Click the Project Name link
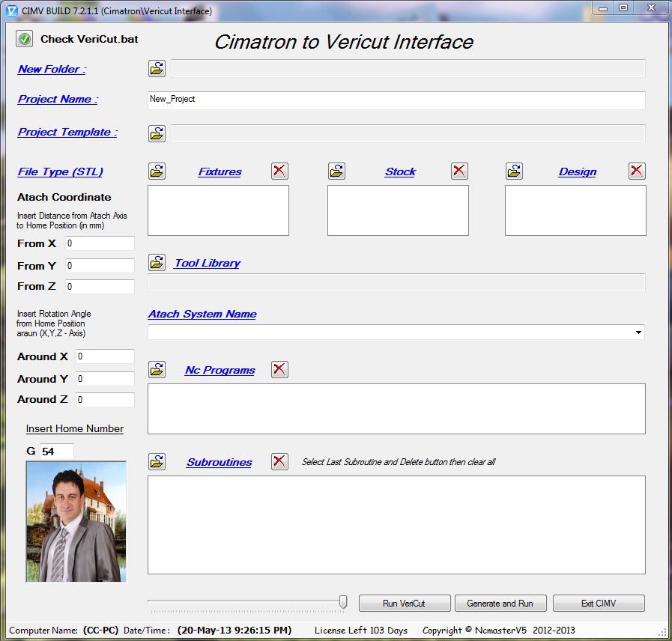Screen dimensions: 672x641 point(58,99)
